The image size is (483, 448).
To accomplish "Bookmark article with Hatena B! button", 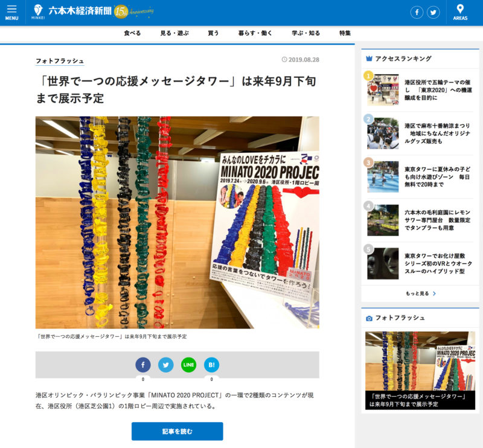I will [212, 365].
